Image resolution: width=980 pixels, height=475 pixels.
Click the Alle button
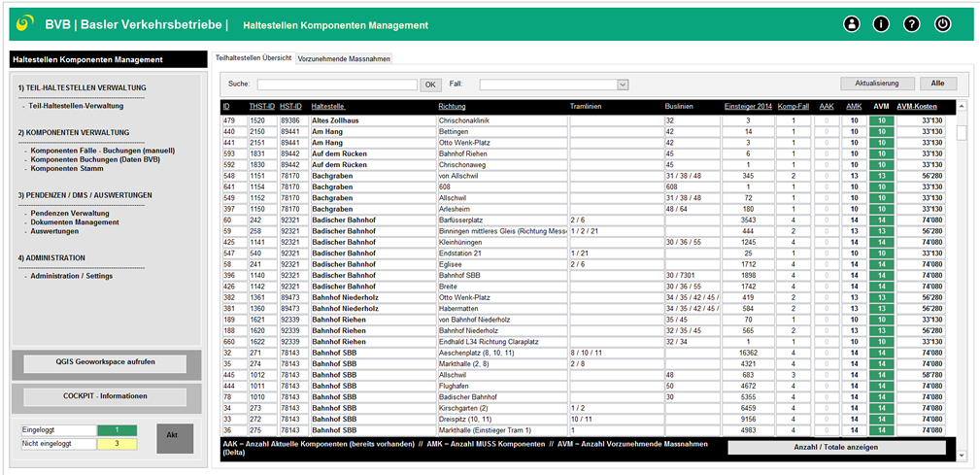click(x=937, y=84)
